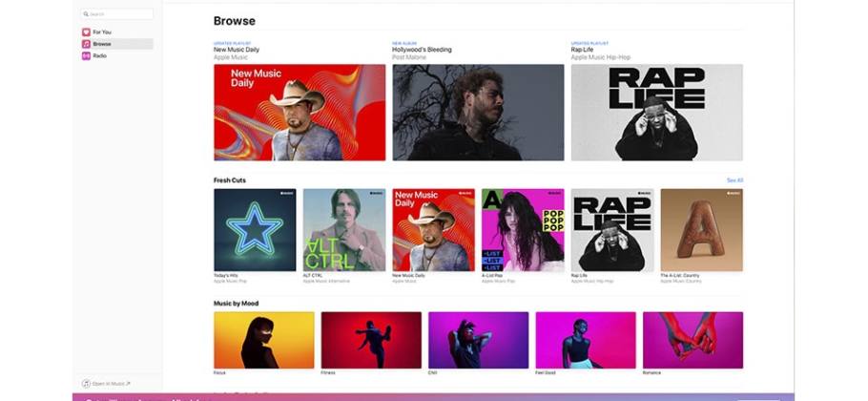Select Browse label in sidebar

102,44
